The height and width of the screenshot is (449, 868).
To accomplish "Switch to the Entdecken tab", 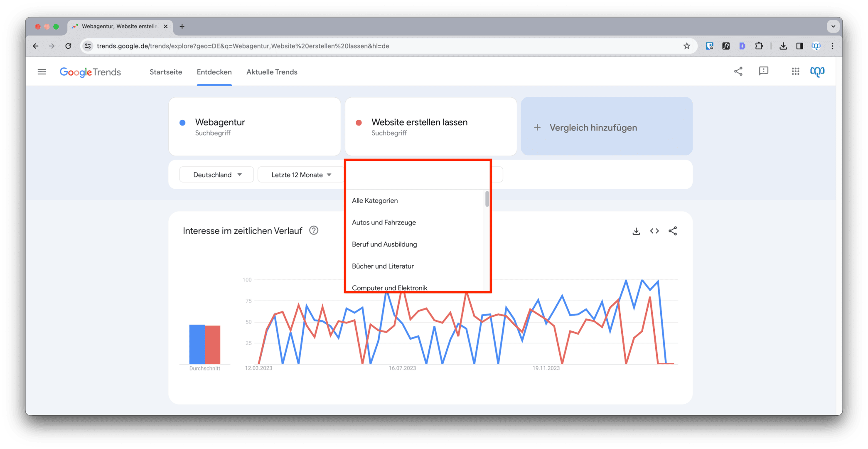I will (214, 72).
